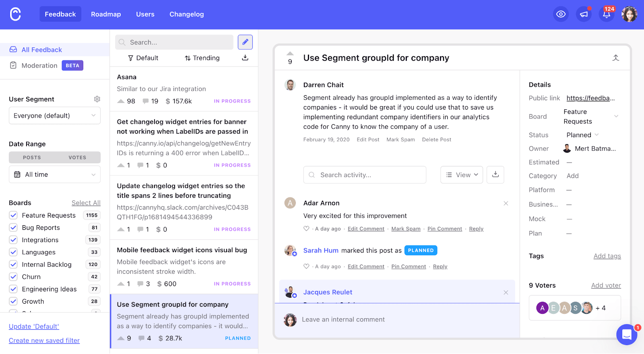Open the notifications bell icon
Screen dimensions: 644x354
pyautogui.click(x=607, y=14)
